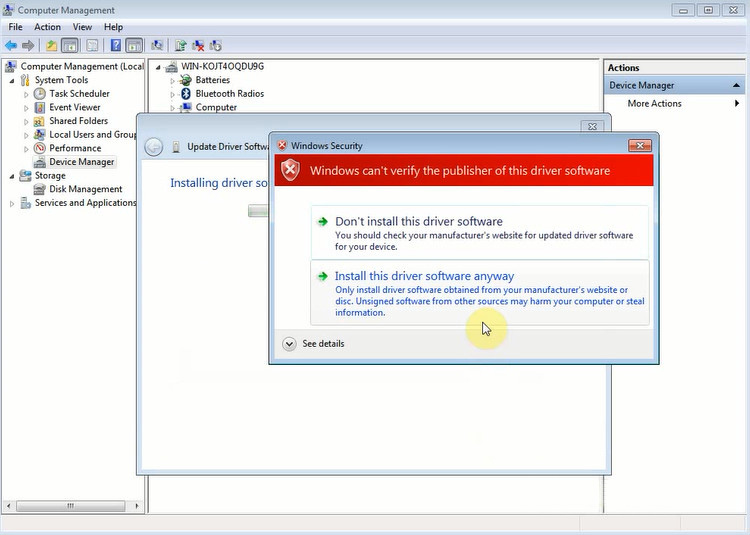Image resolution: width=750 pixels, height=535 pixels.
Task: Toggle Show/Hide Console Tree toolbar button
Action: pos(70,46)
